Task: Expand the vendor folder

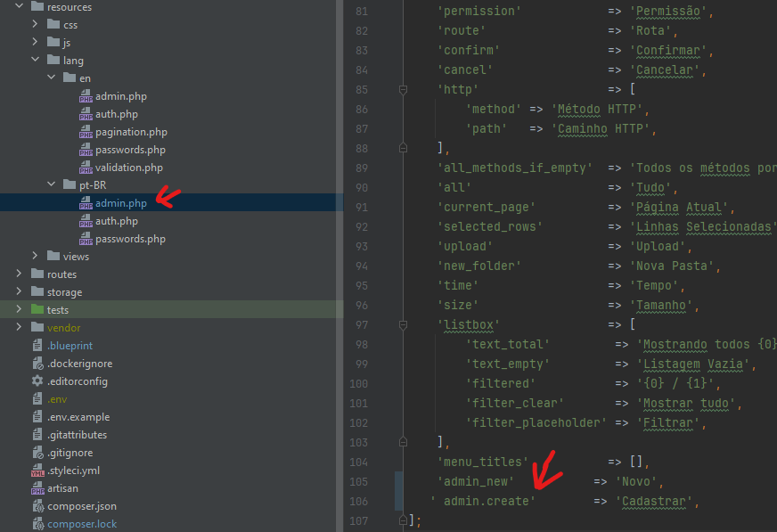Action: point(20,327)
